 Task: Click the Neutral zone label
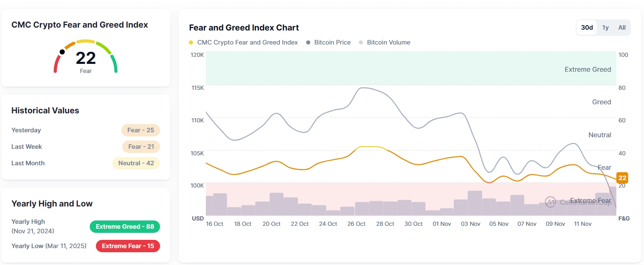(600, 135)
